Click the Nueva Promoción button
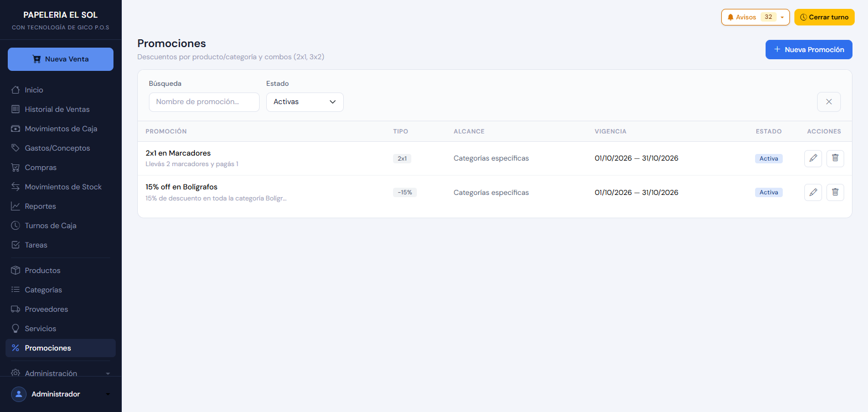Viewport: 868px width, 412px height. coord(809,49)
